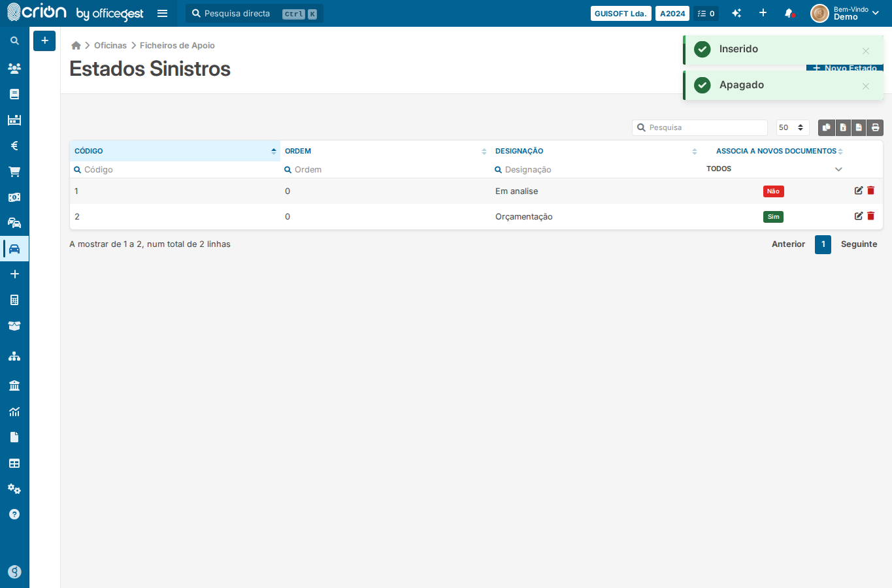
Task: Click the Seguinte pagination link
Action: (x=859, y=244)
